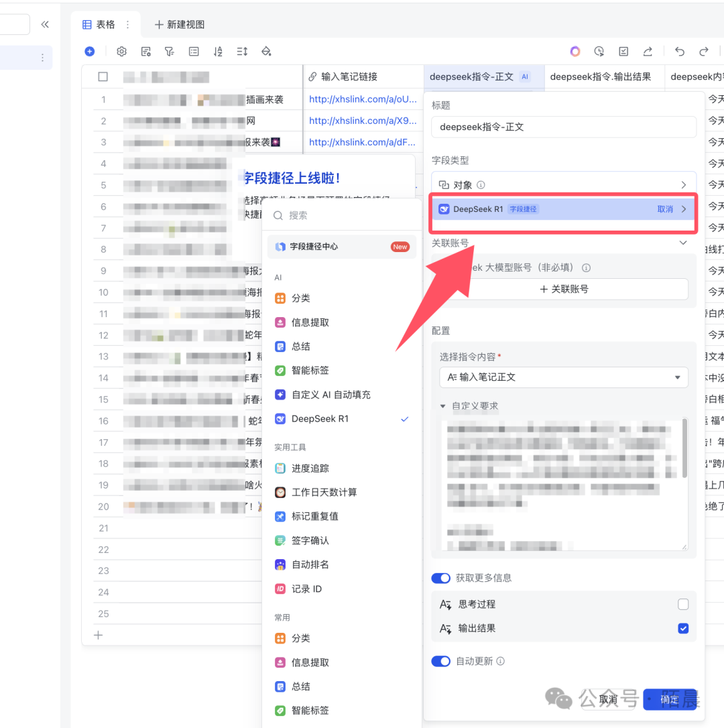Uncheck the 输出结果 checkbox
Viewport: 724px width, 728px height.
tap(683, 628)
